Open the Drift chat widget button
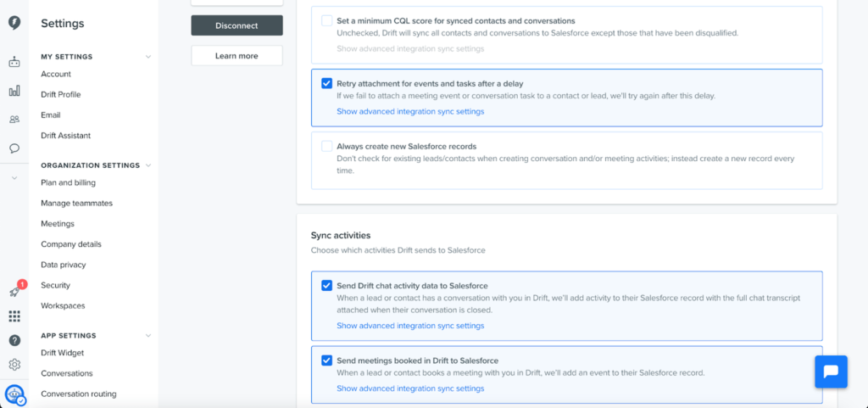 tap(831, 372)
